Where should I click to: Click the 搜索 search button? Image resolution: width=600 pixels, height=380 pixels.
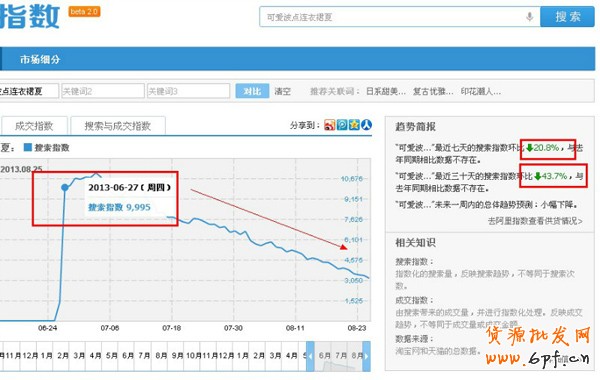(x=567, y=17)
